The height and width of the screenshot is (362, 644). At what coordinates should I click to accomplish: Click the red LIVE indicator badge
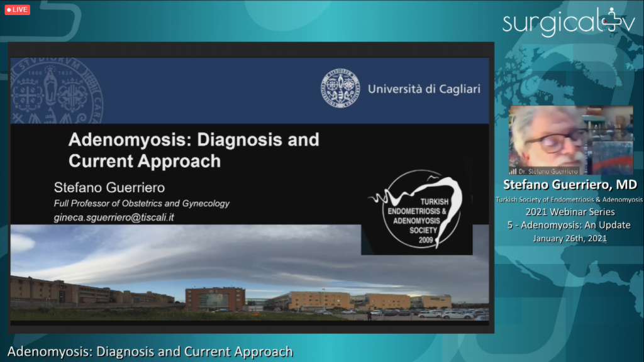coord(18,10)
